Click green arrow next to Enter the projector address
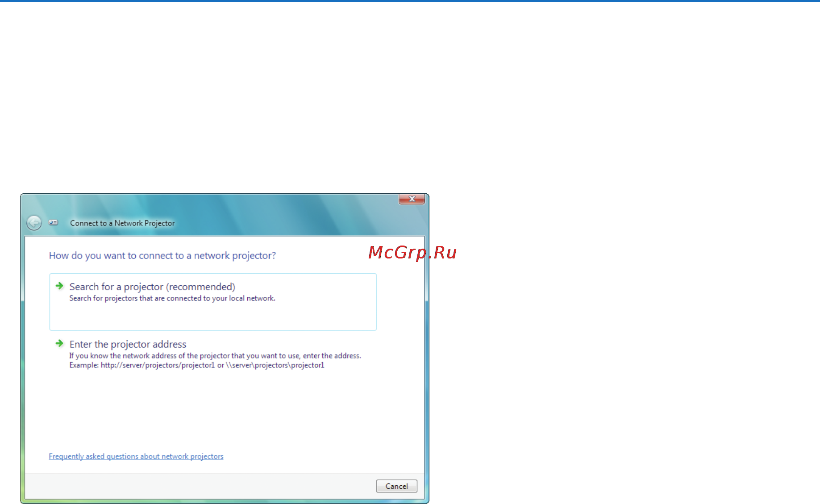Viewport: 820px width, 504px height. click(x=59, y=343)
